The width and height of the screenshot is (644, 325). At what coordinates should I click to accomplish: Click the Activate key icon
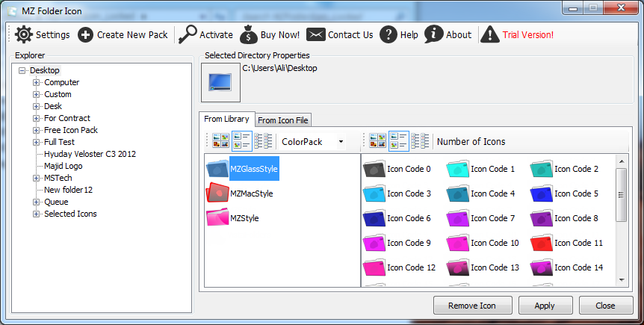tap(188, 34)
